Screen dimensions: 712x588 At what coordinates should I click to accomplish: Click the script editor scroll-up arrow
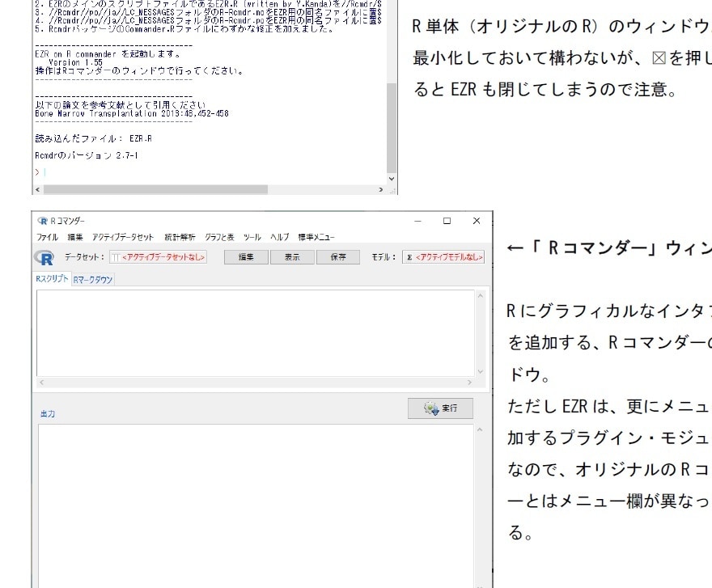point(481,295)
